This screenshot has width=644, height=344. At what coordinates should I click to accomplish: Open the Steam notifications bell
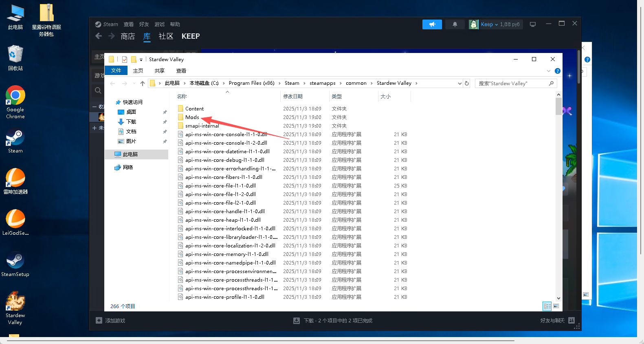455,24
